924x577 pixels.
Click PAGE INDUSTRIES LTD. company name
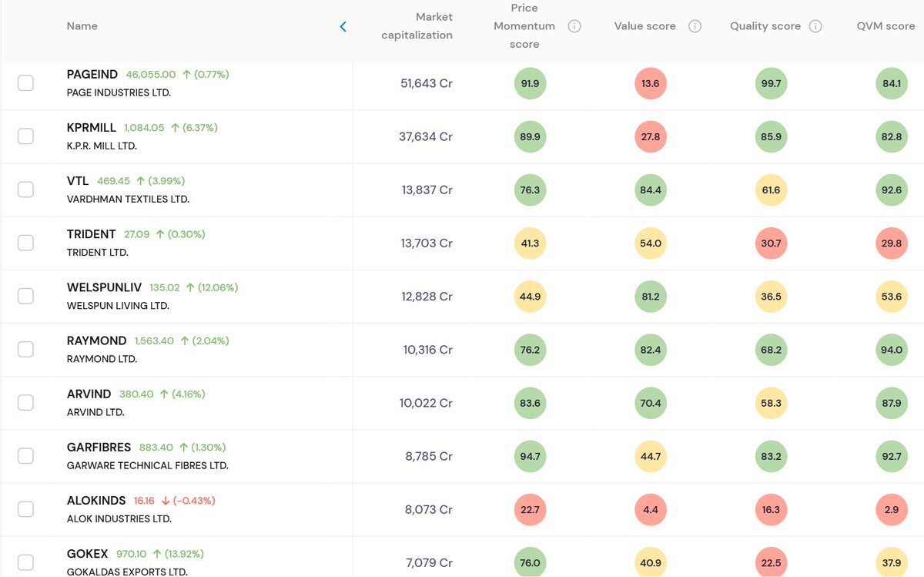pyautogui.click(x=119, y=92)
